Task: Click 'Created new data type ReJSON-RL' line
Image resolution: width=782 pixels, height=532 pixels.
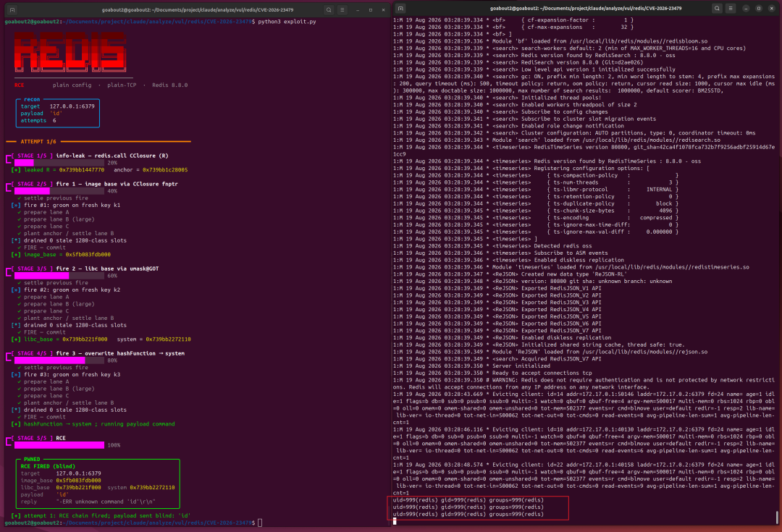Action: (x=510, y=274)
